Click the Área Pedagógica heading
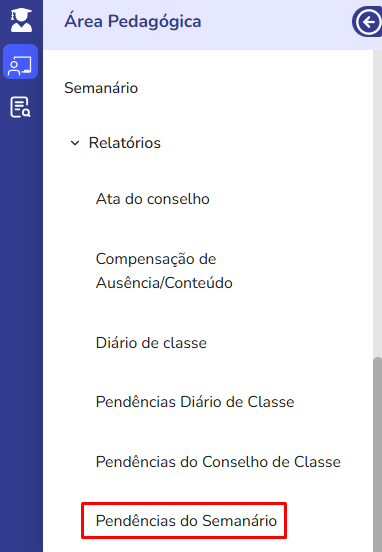Image resolution: width=382 pixels, height=552 pixels. coord(133,21)
